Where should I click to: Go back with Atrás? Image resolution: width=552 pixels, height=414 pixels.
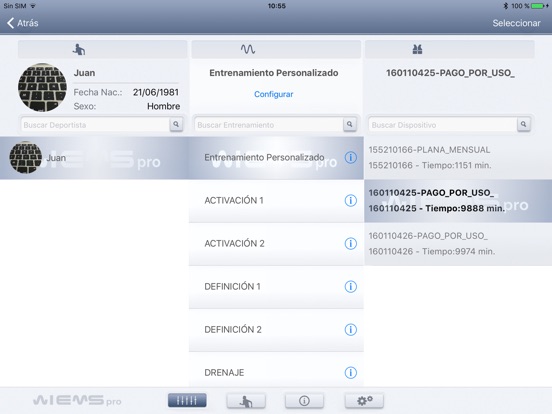[23, 23]
